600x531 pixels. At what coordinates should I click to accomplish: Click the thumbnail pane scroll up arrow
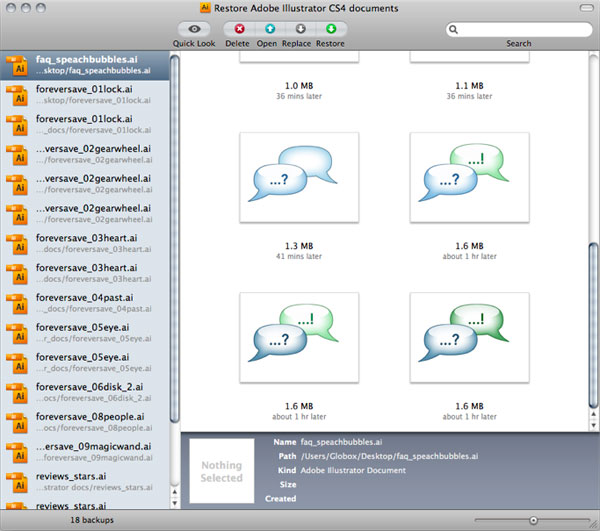(593, 414)
